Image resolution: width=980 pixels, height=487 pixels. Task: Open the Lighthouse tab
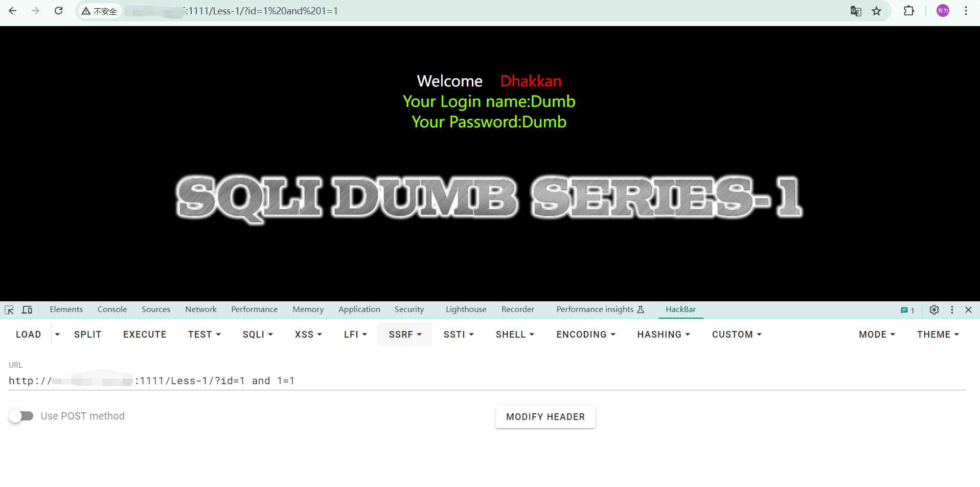click(x=466, y=309)
